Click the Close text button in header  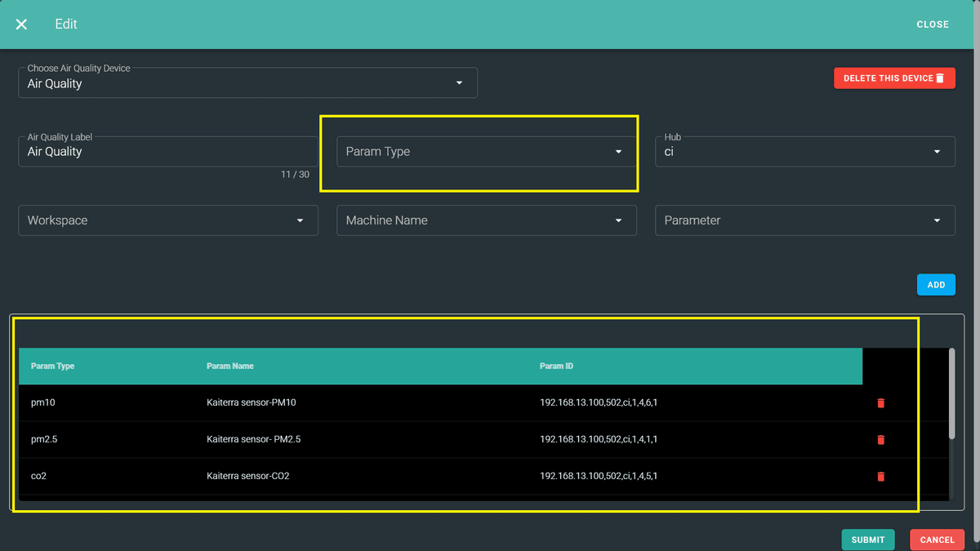[x=932, y=24]
